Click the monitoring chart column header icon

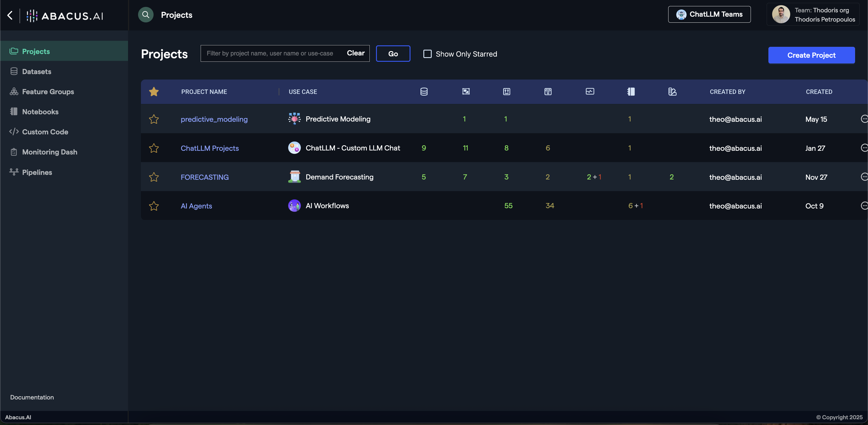pyautogui.click(x=590, y=92)
